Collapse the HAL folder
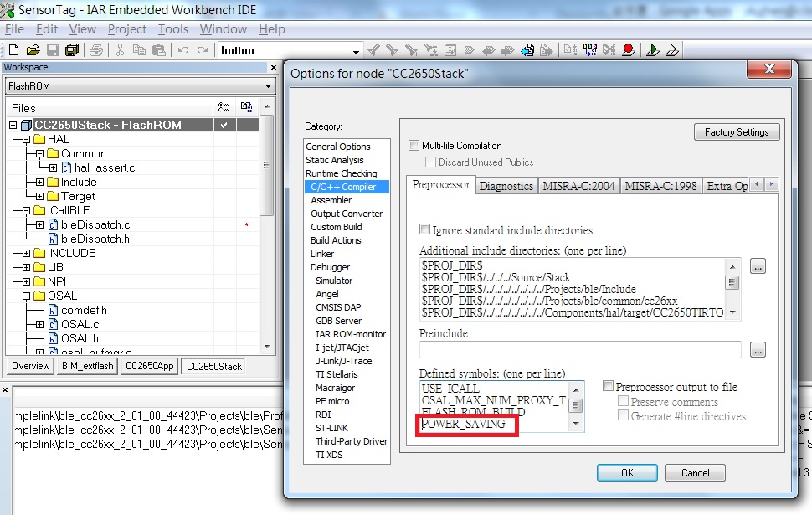 [x=26, y=139]
